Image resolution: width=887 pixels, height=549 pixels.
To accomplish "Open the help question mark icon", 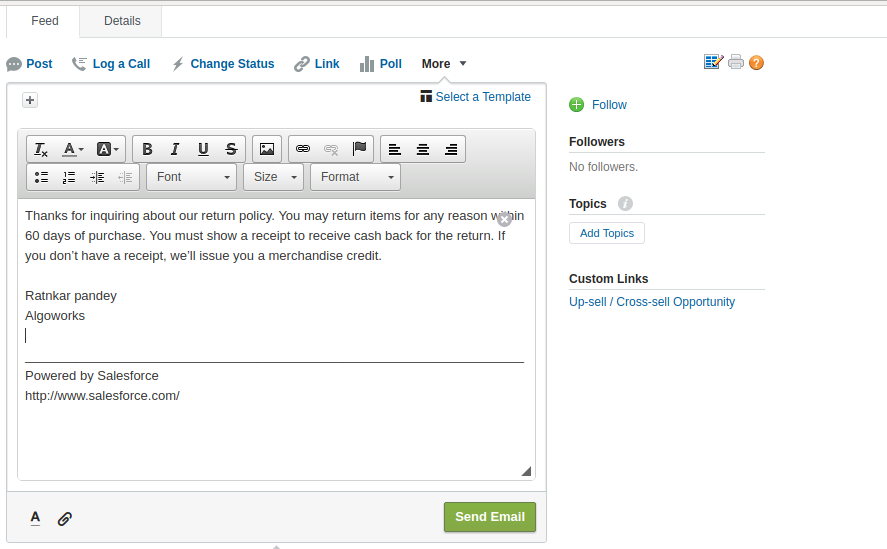I will [x=756, y=62].
